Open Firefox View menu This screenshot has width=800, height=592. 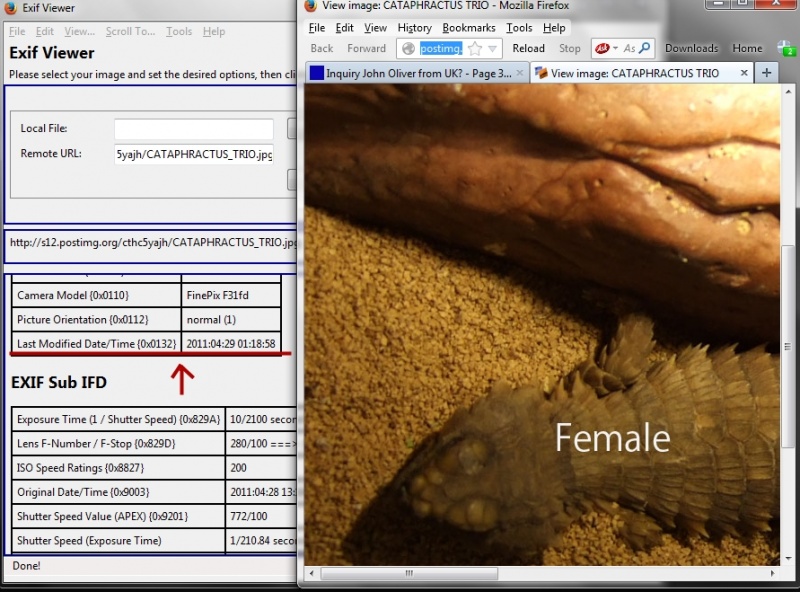pyautogui.click(x=375, y=28)
